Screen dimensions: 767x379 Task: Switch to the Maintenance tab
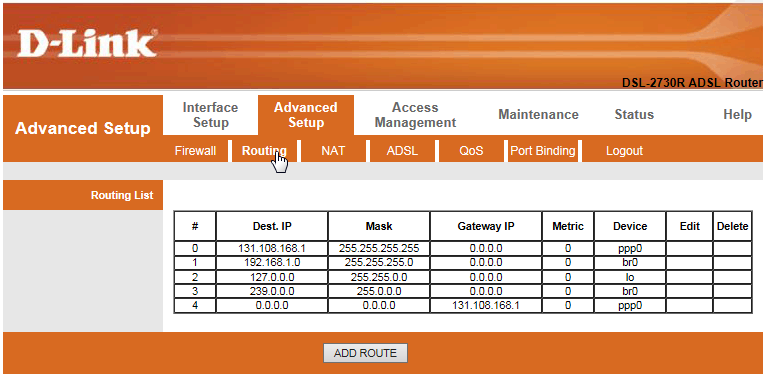[x=539, y=114]
